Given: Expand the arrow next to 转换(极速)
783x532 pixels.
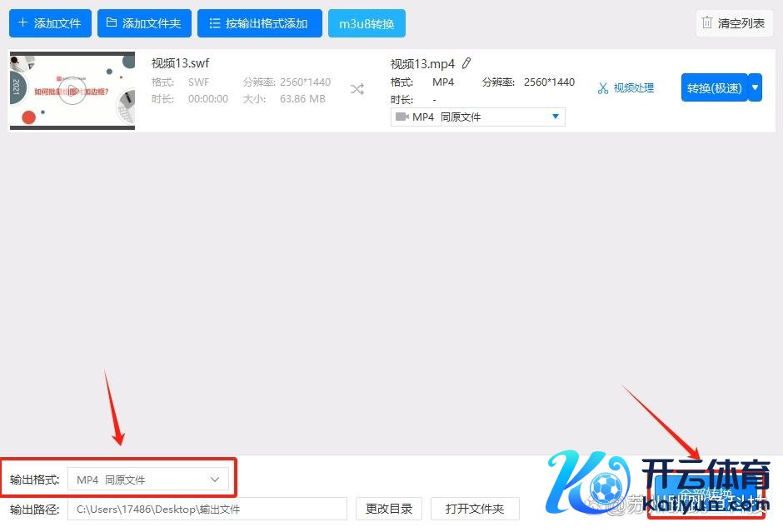Looking at the screenshot, I should point(755,87).
